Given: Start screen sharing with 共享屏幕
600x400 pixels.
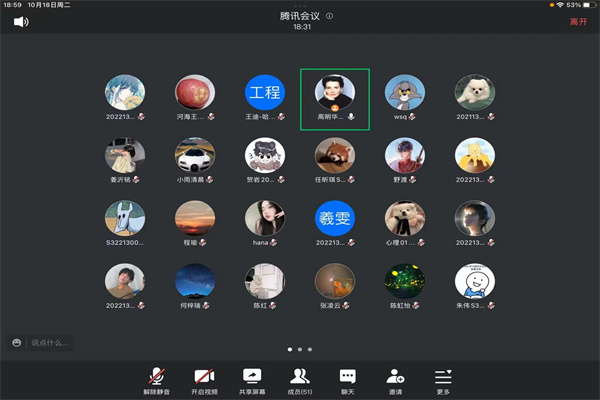Looking at the screenshot, I should click(252, 378).
